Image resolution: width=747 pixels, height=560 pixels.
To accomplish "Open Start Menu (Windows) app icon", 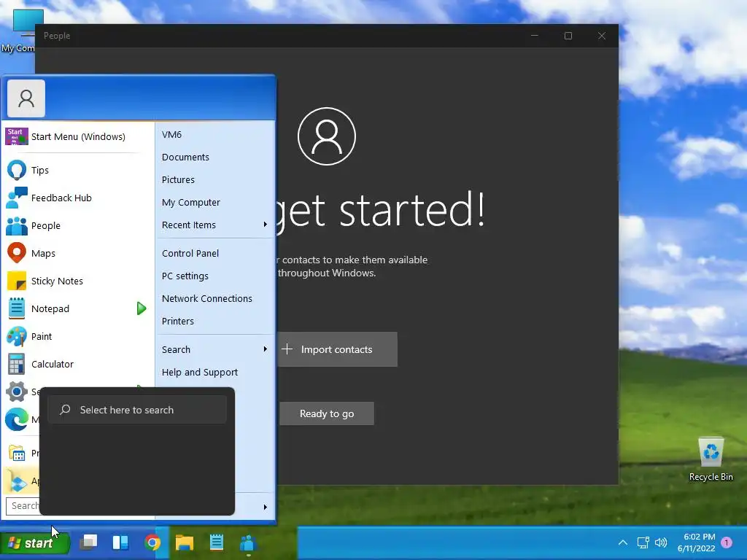I will point(17,136).
